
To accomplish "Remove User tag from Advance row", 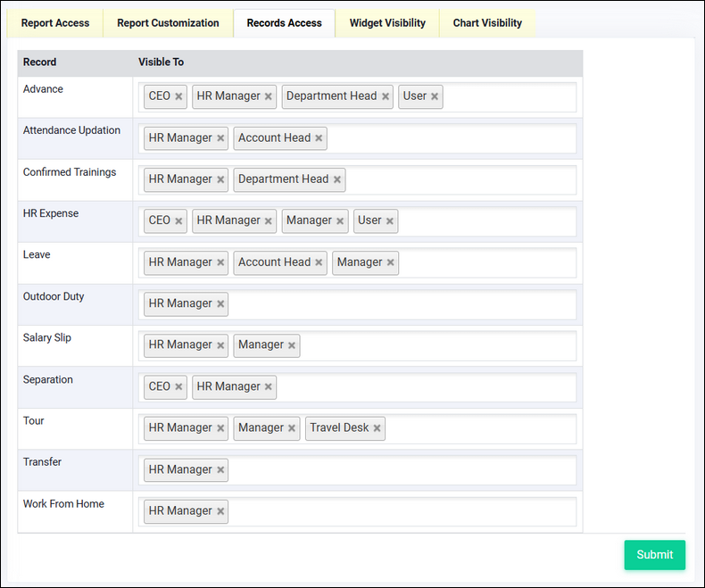I will click(435, 96).
